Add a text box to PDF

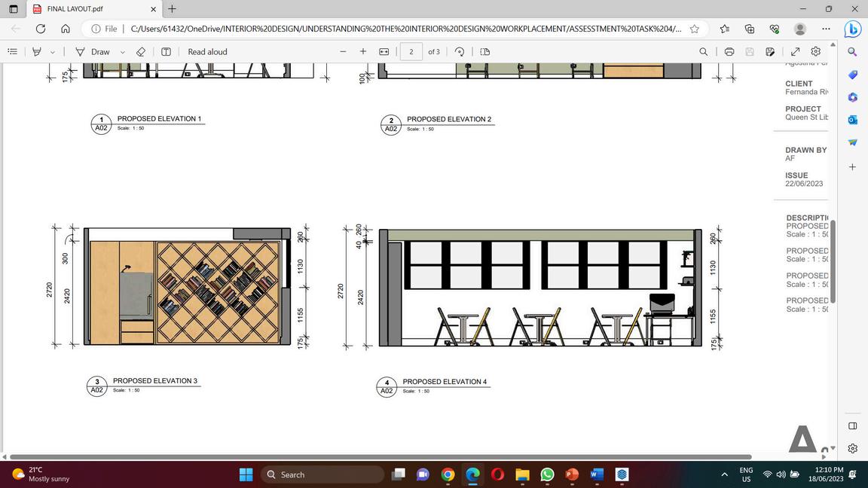(x=166, y=51)
